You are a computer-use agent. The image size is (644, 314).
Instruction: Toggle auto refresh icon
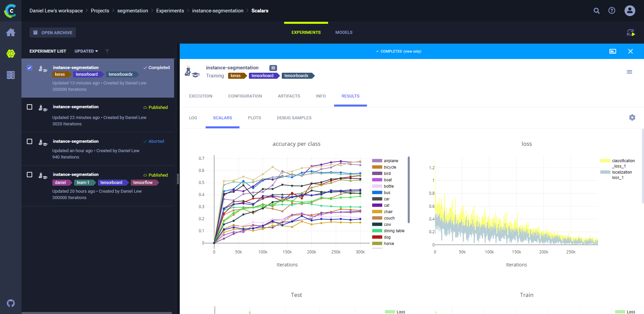[631, 33]
